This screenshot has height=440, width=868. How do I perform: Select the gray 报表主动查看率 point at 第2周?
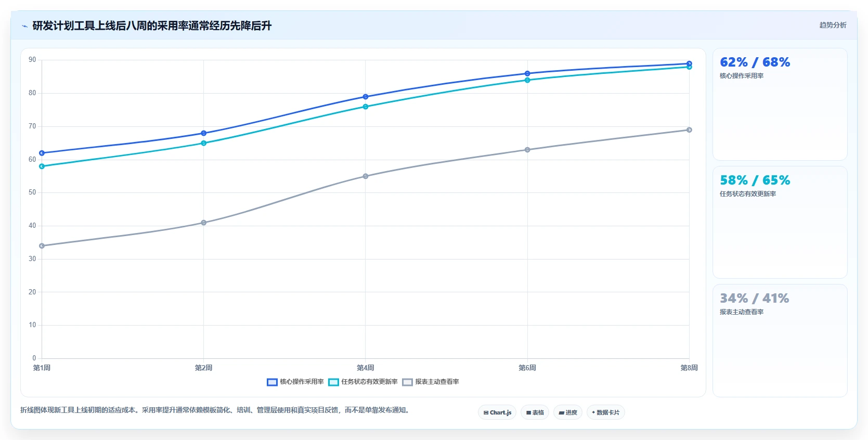click(x=203, y=223)
